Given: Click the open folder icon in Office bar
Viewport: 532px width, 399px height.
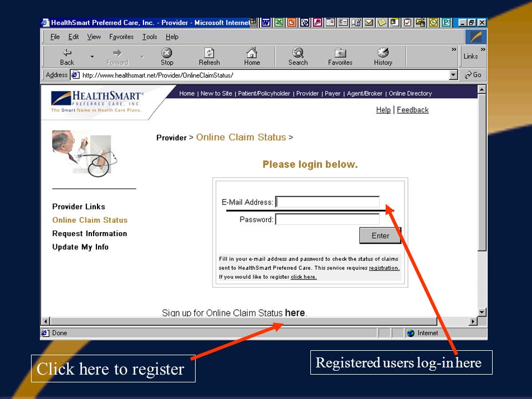Looking at the screenshot, I should click(x=421, y=23).
